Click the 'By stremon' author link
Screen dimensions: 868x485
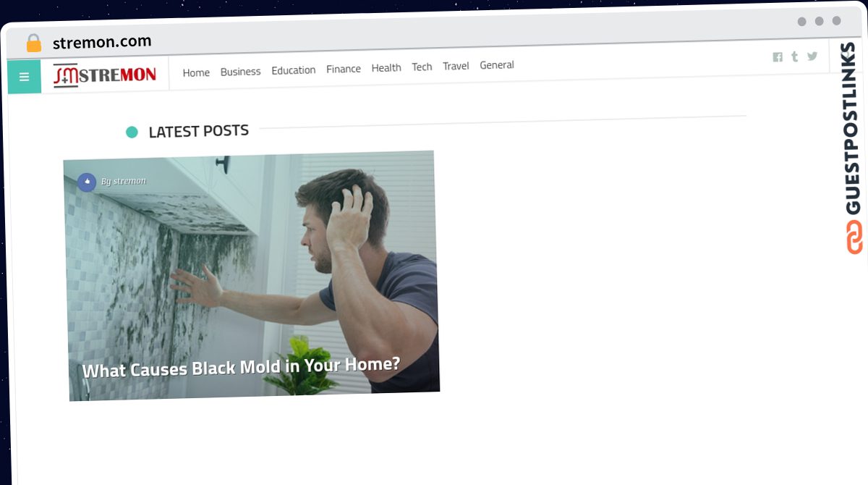click(124, 181)
